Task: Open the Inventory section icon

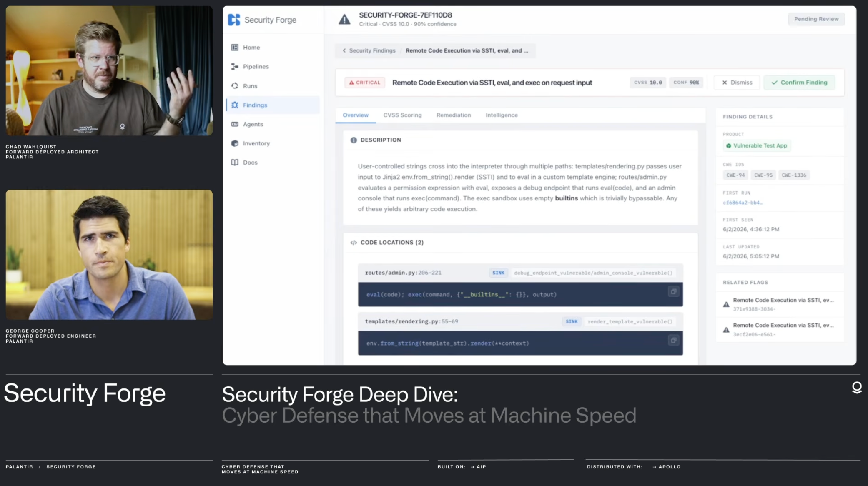Action: point(235,143)
